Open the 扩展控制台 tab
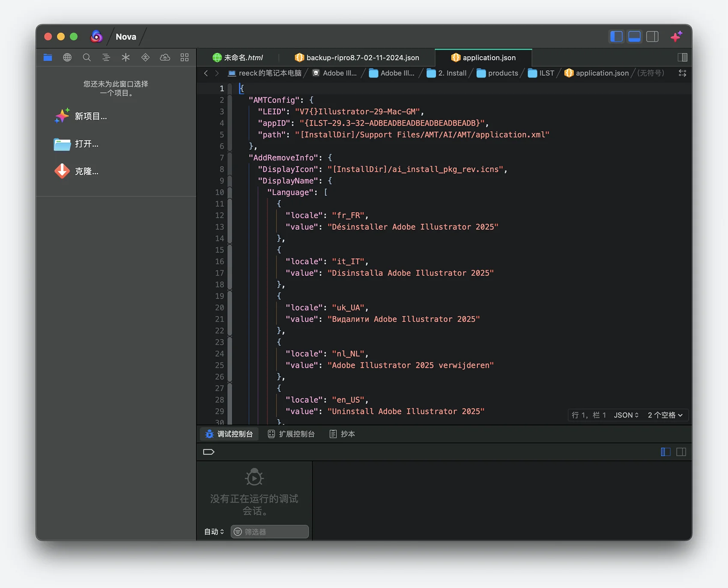728x588 pixels. pos(291,434)
